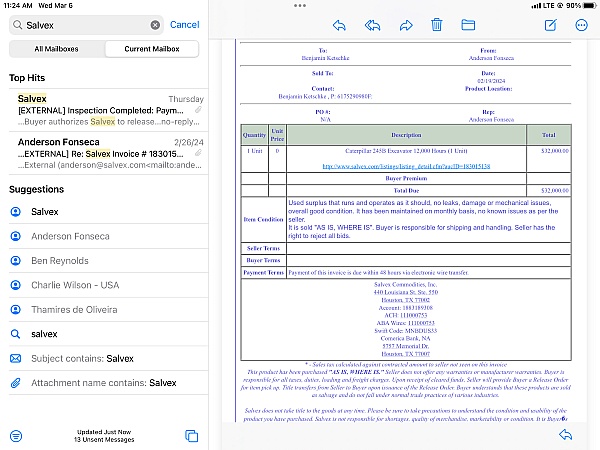
Task: Tap the Item Condition label
Action: click(263, 219)
